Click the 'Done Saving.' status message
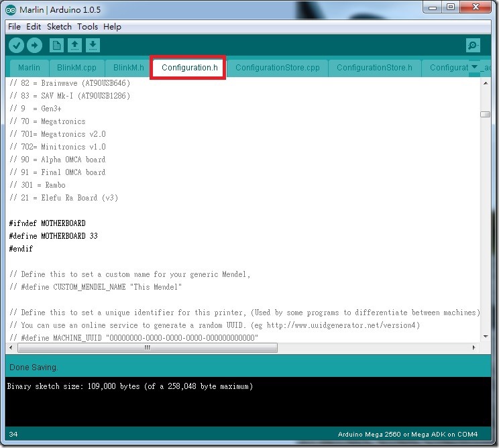499x448 pixels. (34, 368)
